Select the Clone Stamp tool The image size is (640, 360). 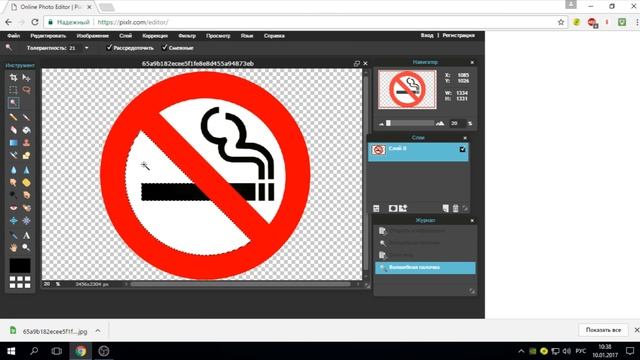tap(27, 143)
